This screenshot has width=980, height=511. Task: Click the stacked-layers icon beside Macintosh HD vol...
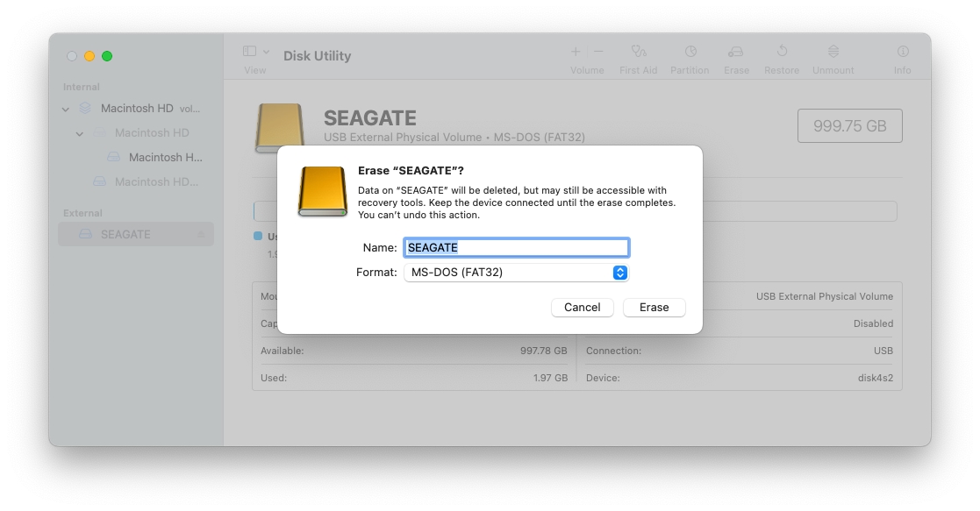pos(85,109)
